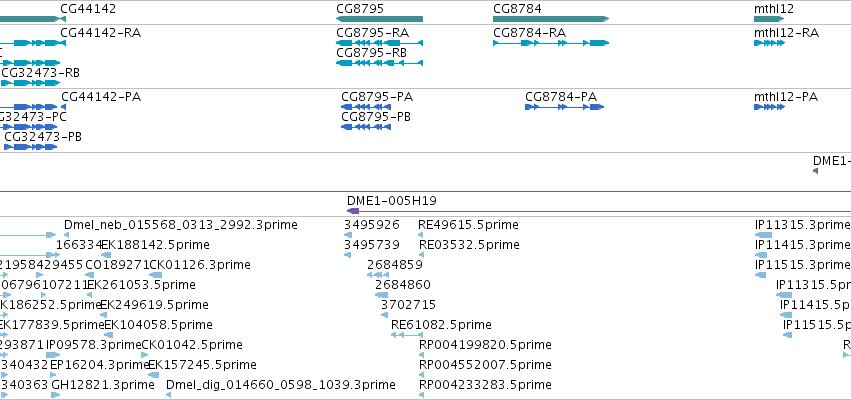Click the EK188142.5prime EST arrow
851x400 pixels.
tap(106, 255)
